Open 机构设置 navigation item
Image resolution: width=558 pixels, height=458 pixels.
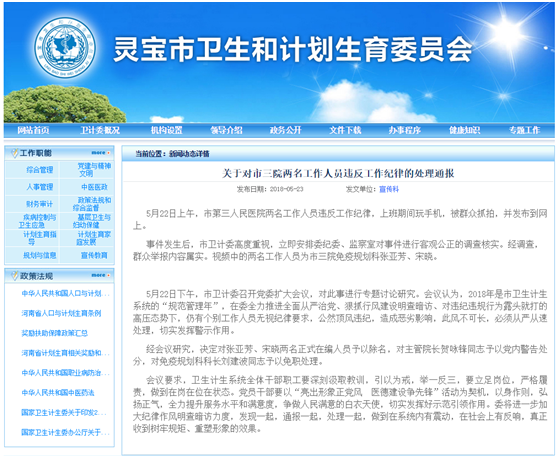pyautogui.click(x=167, y=130)
